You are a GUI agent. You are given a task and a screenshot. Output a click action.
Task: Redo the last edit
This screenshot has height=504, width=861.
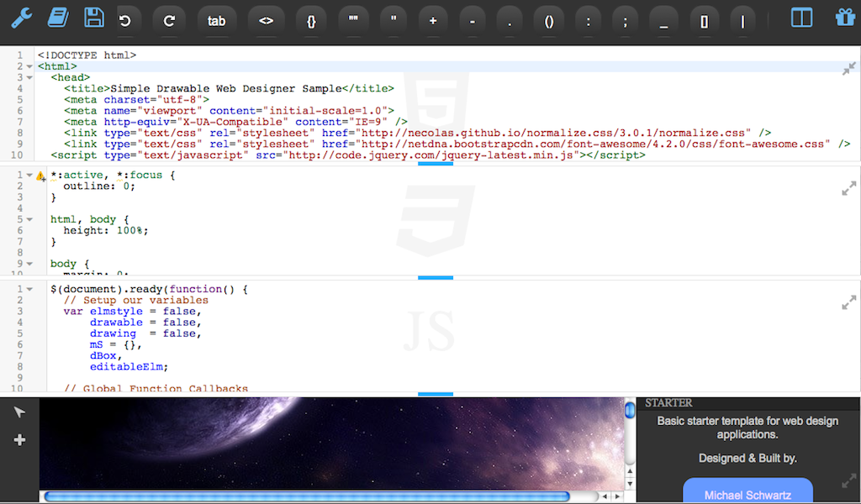click(x=169, y=18)
